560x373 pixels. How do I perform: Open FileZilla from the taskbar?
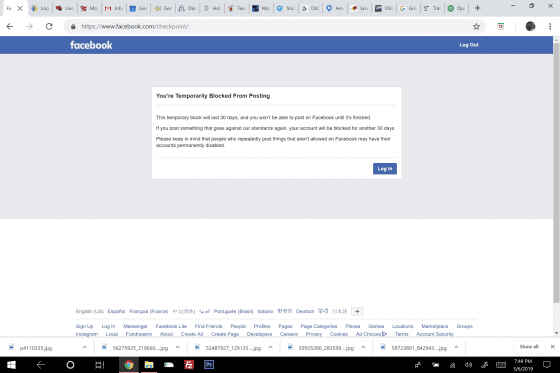[x=189, y=365]
